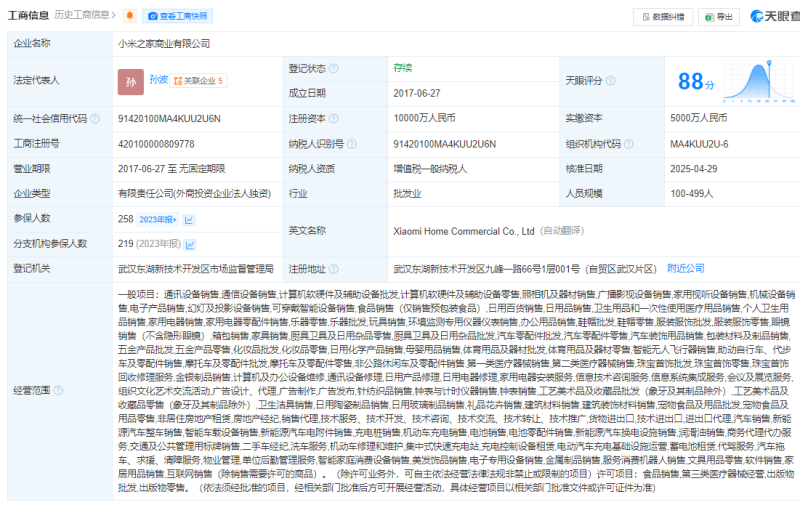This screenshot has width=800, height=505.
Task: Click help icon beside 组织机构代码
Action: point(629,144)
